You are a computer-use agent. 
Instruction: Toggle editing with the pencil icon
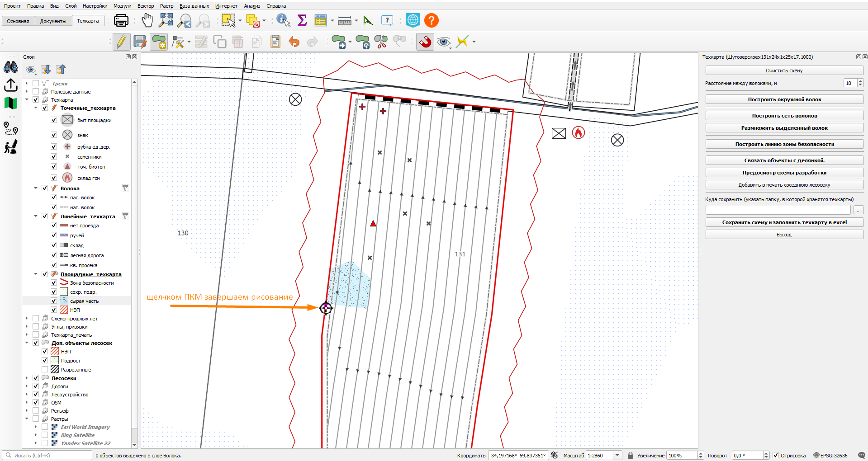(121, 42)
